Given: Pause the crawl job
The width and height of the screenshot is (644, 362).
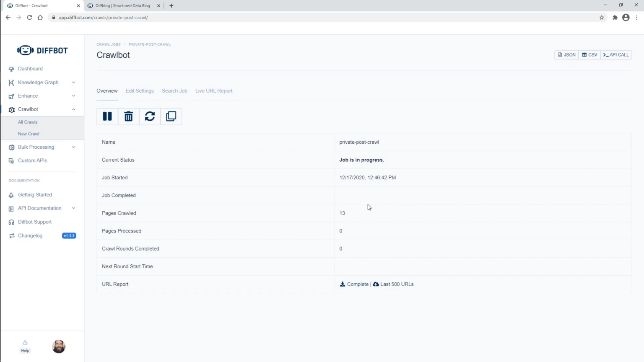Looking at the screenshot, I should pos(107,116).
